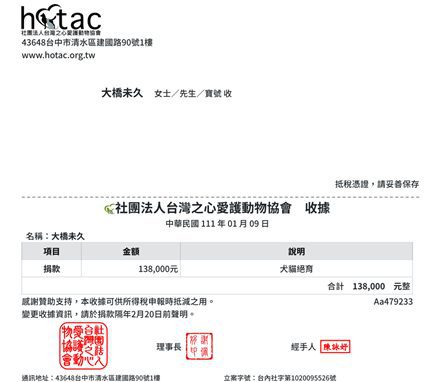
Task: Click the 社團法人台灣之心愛護動物協會 收據 title
Action: 222,208
